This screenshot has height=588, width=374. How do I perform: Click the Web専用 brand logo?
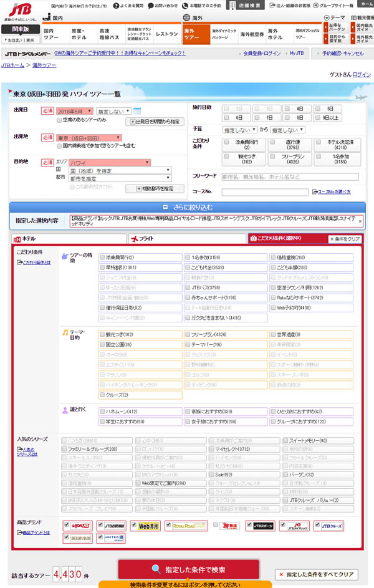pos(148,526)
